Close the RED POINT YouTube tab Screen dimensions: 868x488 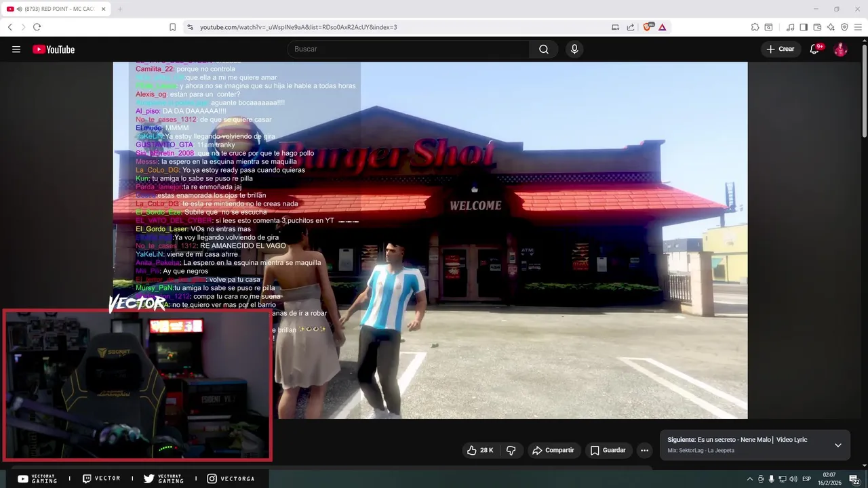point(103,9)
